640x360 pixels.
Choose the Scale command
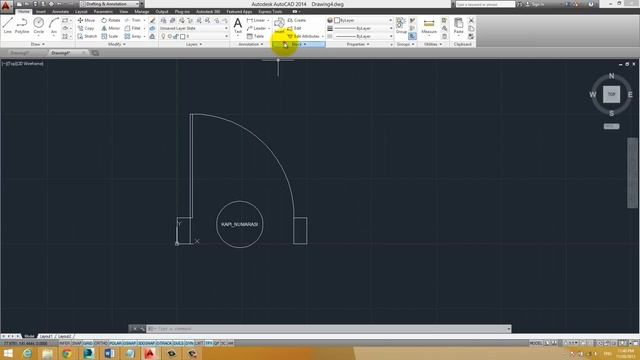coord(110,36)
